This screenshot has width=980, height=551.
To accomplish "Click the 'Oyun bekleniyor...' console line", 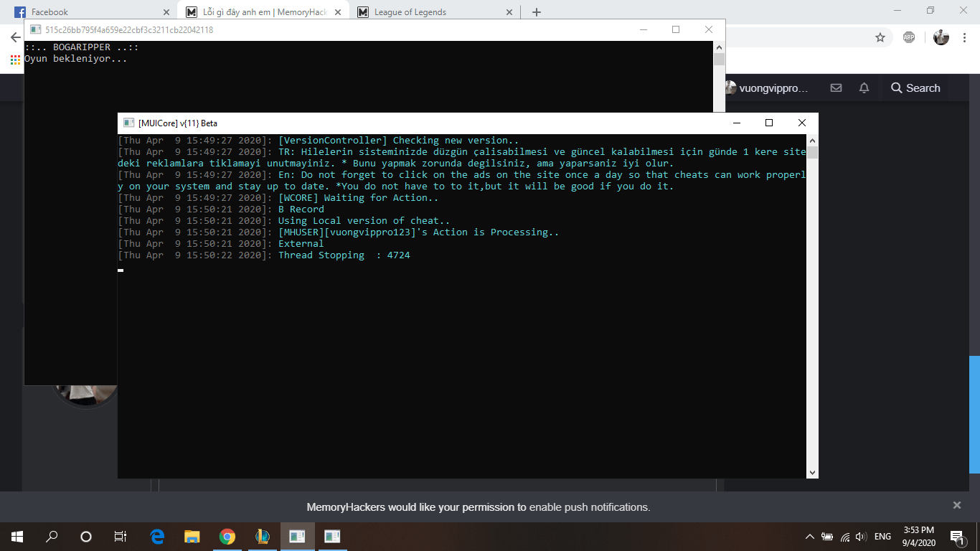I will click(75, 59).
